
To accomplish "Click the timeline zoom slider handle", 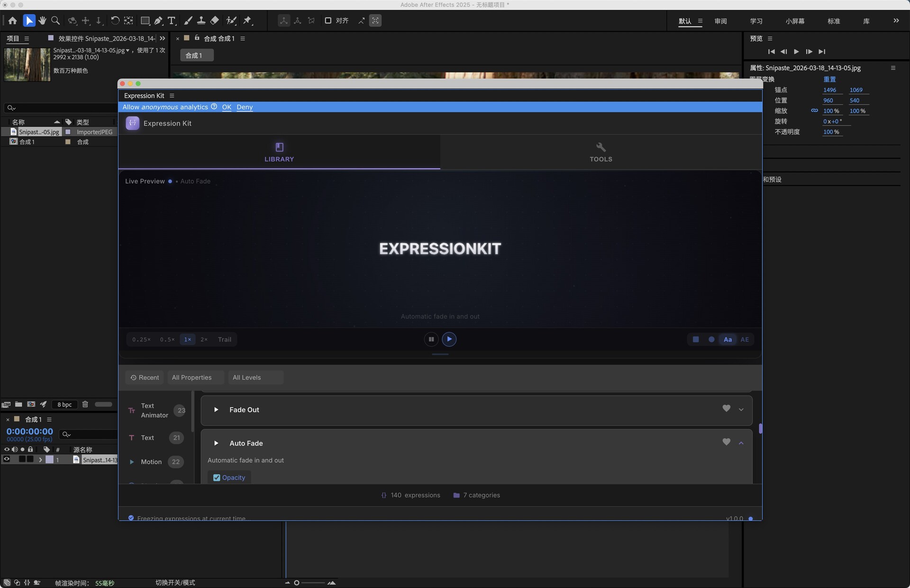I will click(297, 583).
